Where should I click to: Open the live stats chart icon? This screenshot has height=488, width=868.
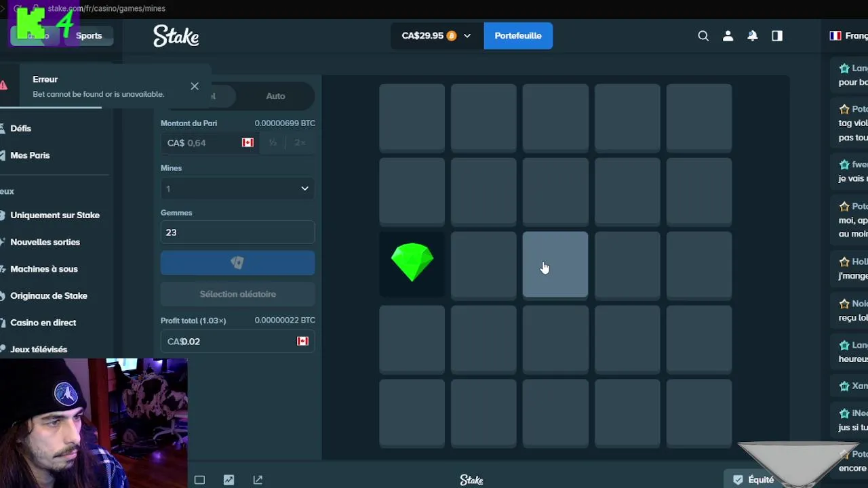coord(229,480)
